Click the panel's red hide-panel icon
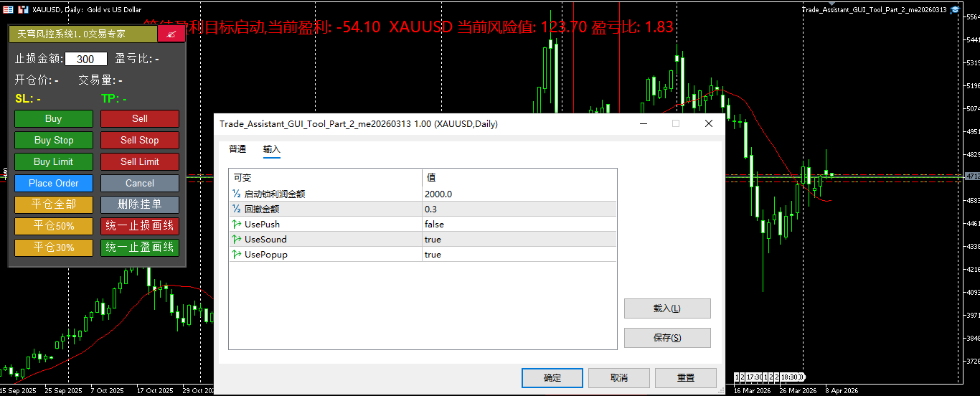The height and width of the screenshot is (396, 980). pos(171,34)
